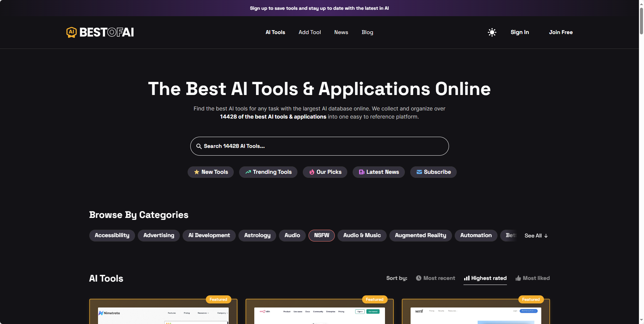Viewport: 644px width, 324px height.
Task: Open the AI Tools nav item
Action: click(275, 32)
